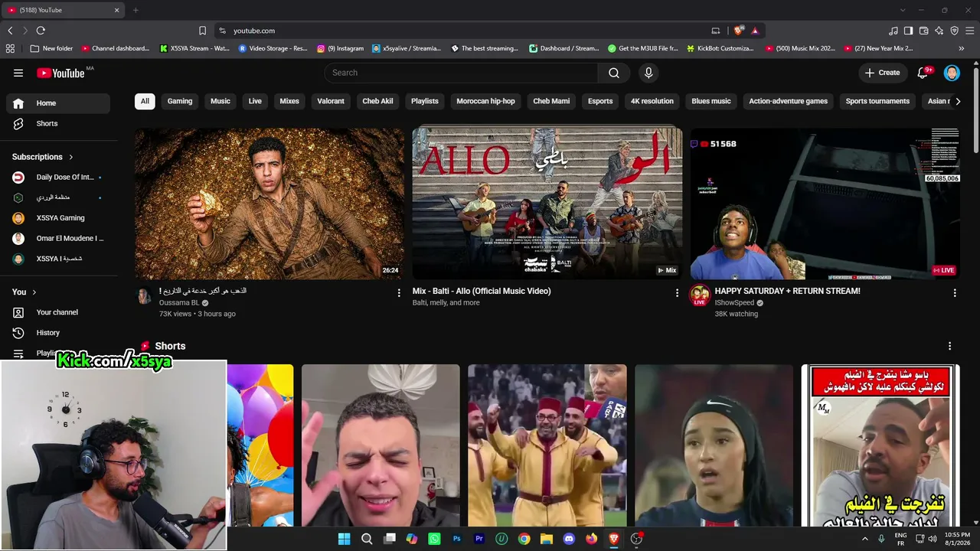Screen dimensions: 980x551
Task: Open the Instagram bookmark
Action: [x=341, y=48]
